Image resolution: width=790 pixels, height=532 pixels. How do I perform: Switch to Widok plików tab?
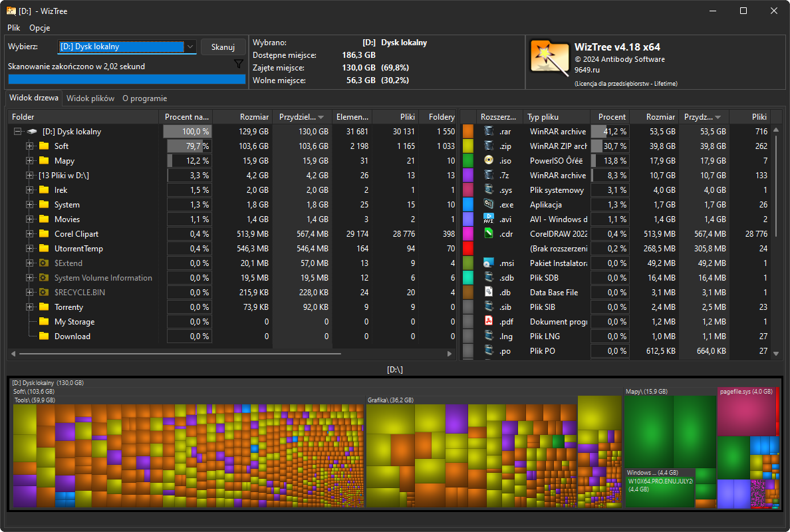point(90,98)
